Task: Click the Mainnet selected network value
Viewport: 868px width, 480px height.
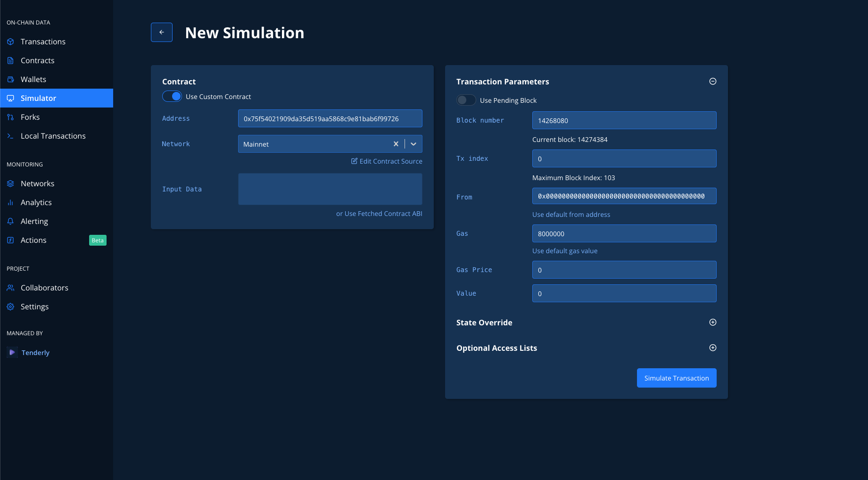Action: (x=256, y=144)
